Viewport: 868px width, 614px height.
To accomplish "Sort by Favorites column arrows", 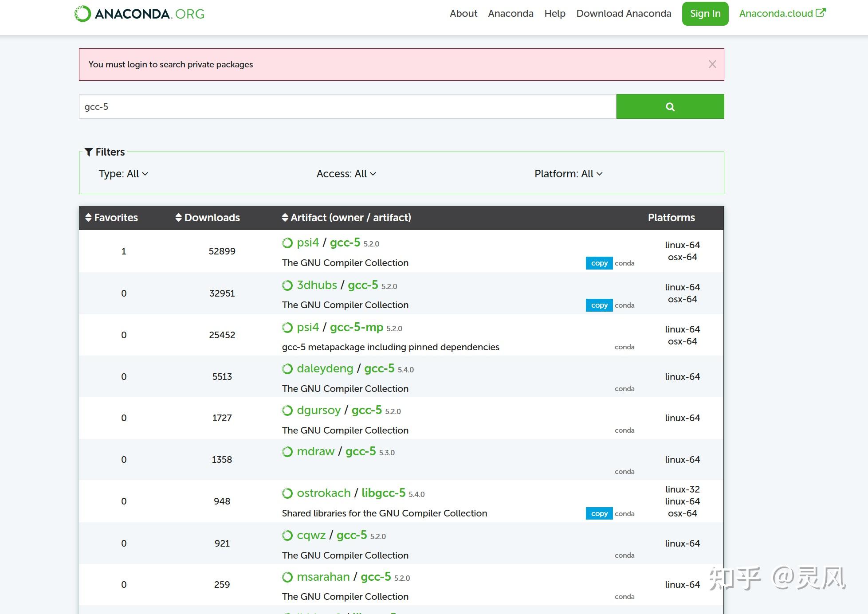I will [88, 218].
